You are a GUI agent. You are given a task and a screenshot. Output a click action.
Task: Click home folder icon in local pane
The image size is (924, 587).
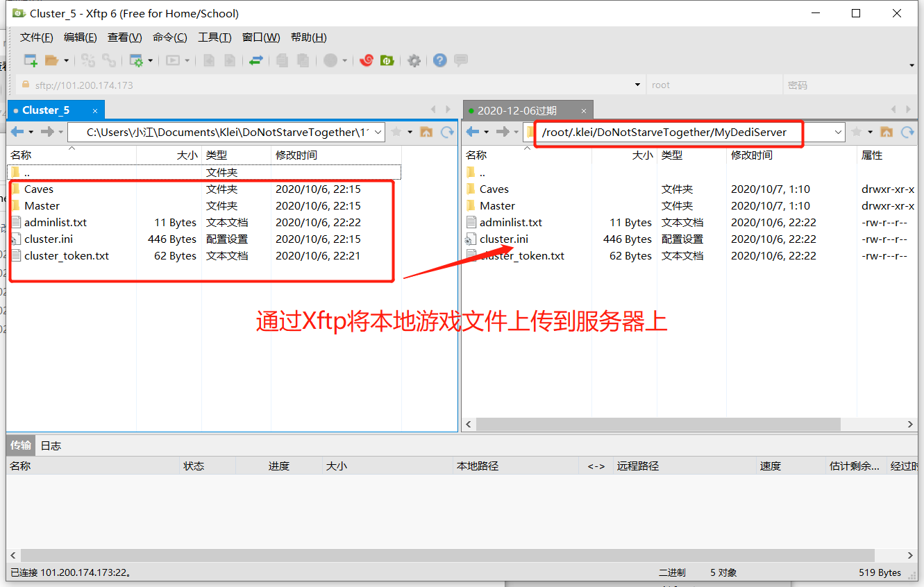pyautogui.click(x=427, y=132)
